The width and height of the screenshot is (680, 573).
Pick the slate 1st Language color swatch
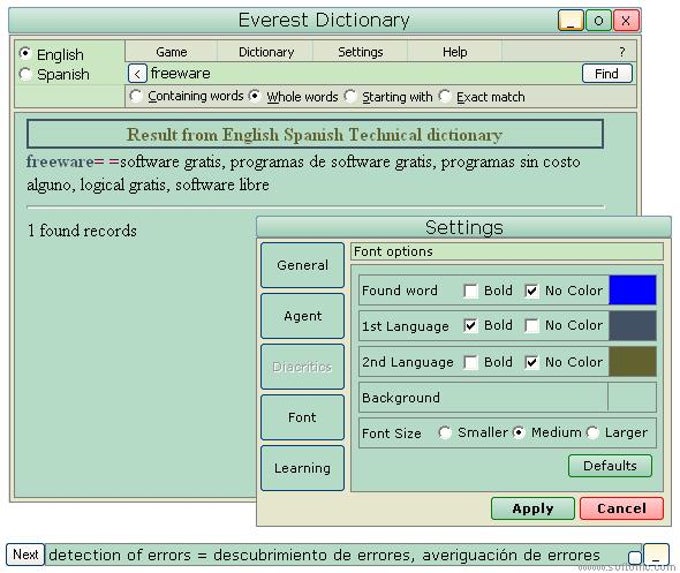[x=632, y=326]
